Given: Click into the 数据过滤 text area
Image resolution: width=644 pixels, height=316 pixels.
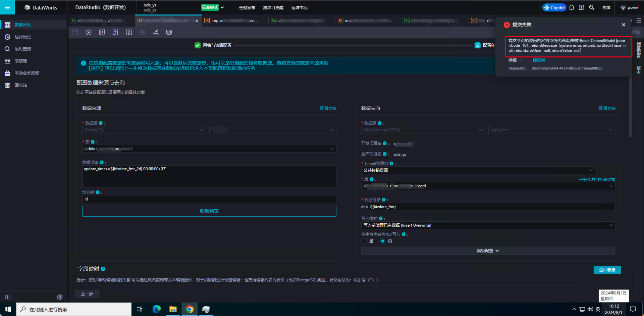Looking at the screenshot, I should click(209, 176).
